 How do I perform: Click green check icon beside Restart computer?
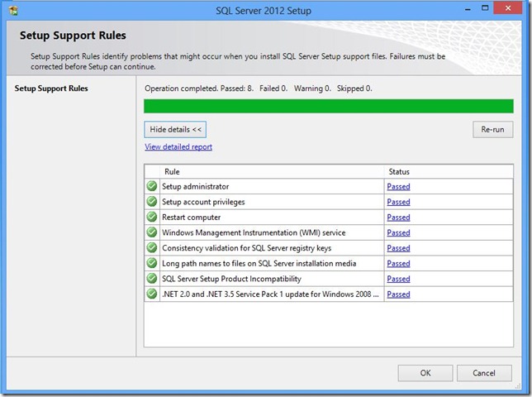pyautogui.click(x=152, y=217)
